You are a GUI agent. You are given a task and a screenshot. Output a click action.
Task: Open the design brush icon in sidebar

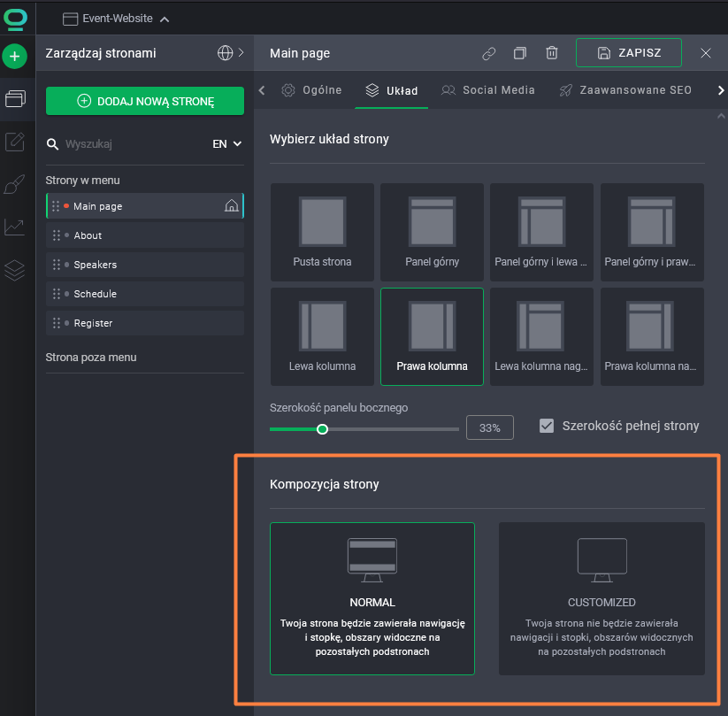click(15, 184)
